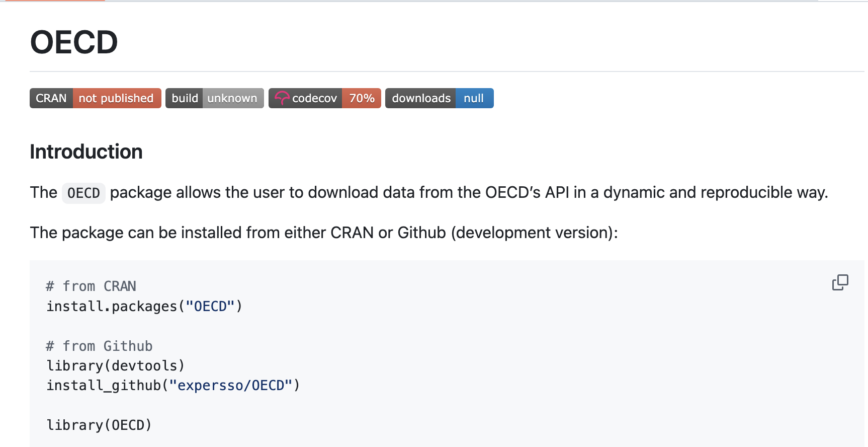This screenshot has height=447, width=868.
Task: Click the codecov 70% coverage value
Action: [x=362, y=98]
